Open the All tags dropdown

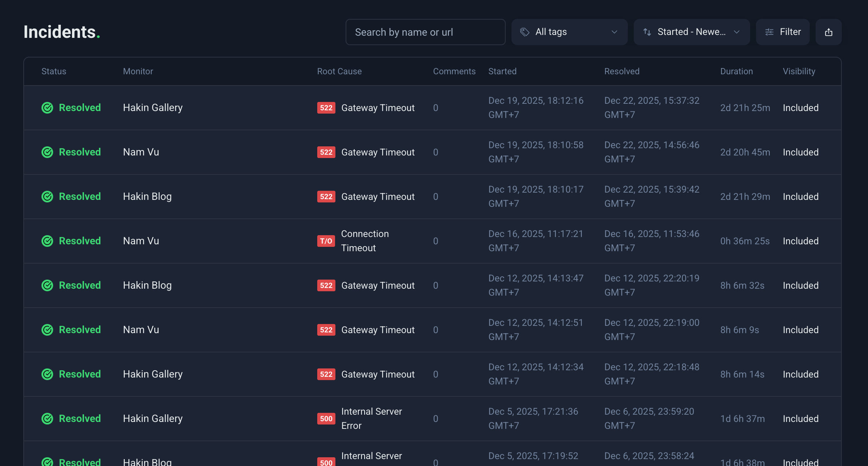pos(569,32)
